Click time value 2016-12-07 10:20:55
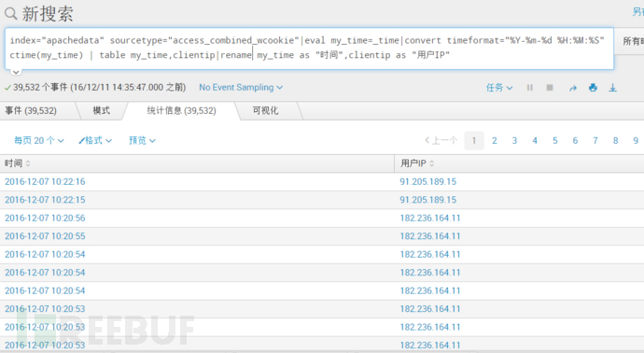Viewport: 644px width, 353px height. pyautogui.click(x=45, y=236)
